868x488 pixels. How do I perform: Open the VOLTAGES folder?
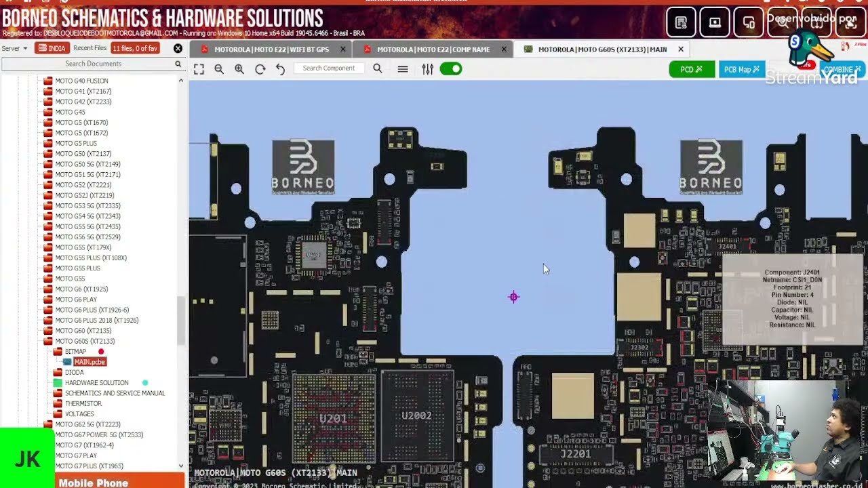coord(79,414)
